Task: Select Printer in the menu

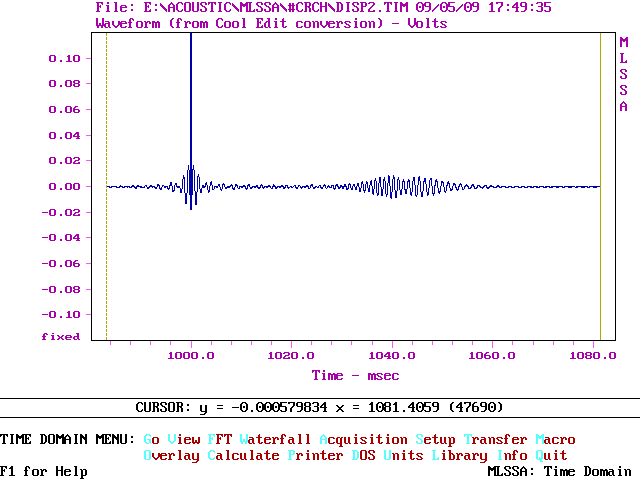Action: [x=316, y=455]
